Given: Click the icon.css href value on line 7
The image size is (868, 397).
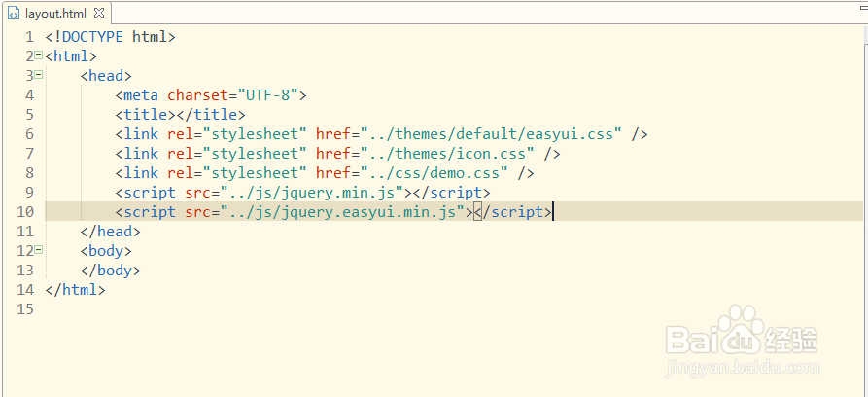Looking at the screenshot, I should (x=448, y=154).
